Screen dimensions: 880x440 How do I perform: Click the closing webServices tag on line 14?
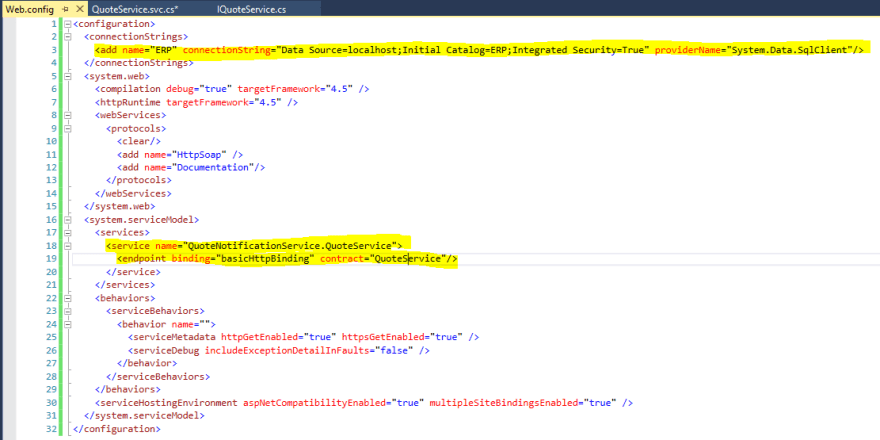133,193
